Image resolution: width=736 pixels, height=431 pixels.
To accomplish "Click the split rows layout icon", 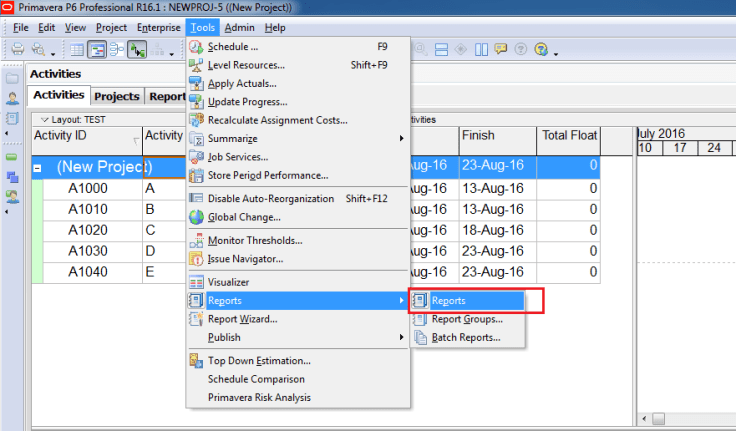I will coord(441,49).
